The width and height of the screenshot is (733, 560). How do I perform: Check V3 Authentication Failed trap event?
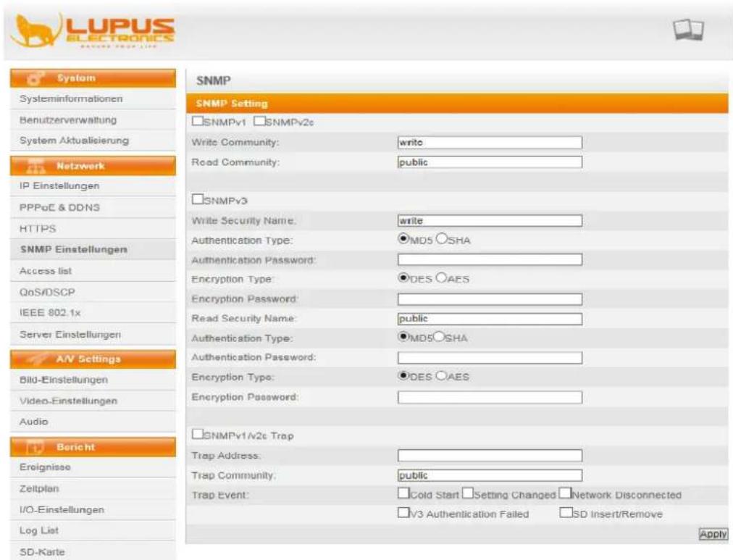pyautogui.click(x=403, y=513)
